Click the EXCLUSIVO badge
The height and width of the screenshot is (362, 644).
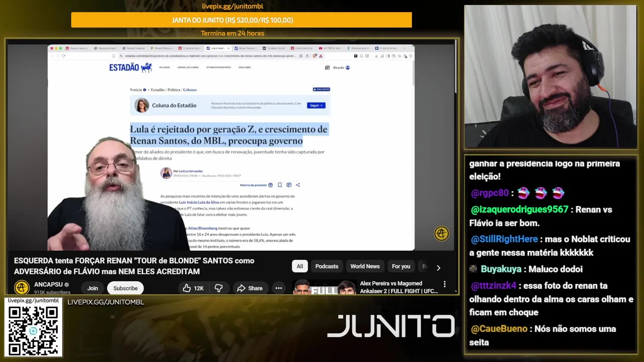(x=321, y=89)
